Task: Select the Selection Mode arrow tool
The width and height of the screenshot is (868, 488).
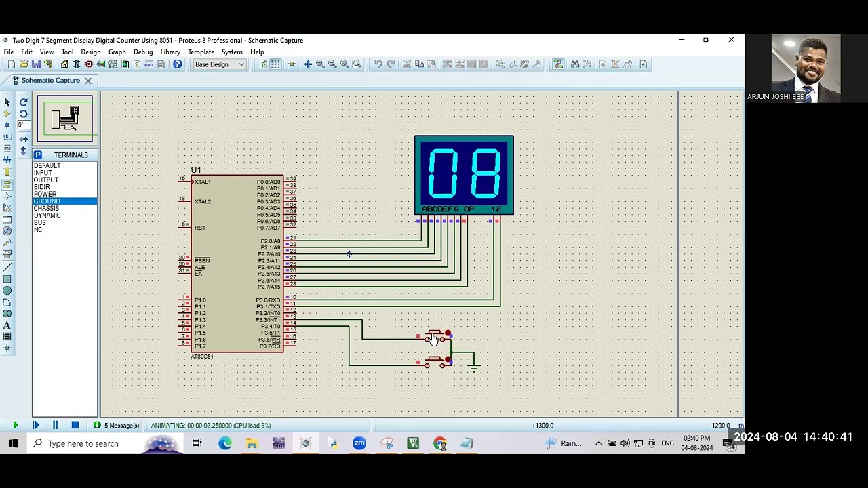Action: pos(7,102)
